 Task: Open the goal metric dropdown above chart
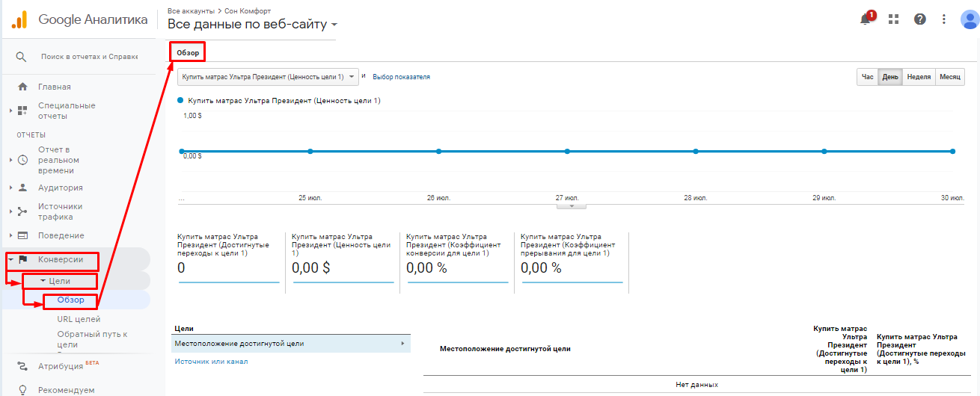pos(267,76)
